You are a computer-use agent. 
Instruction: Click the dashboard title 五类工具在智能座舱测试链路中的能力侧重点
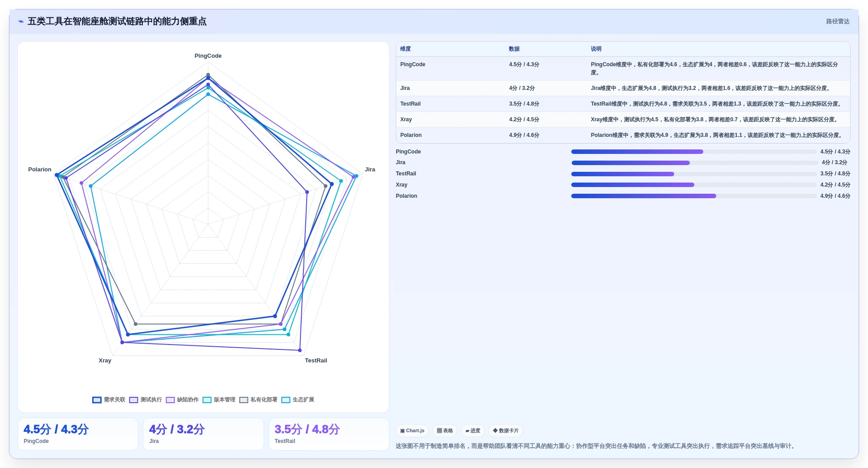tap(117, 21)
